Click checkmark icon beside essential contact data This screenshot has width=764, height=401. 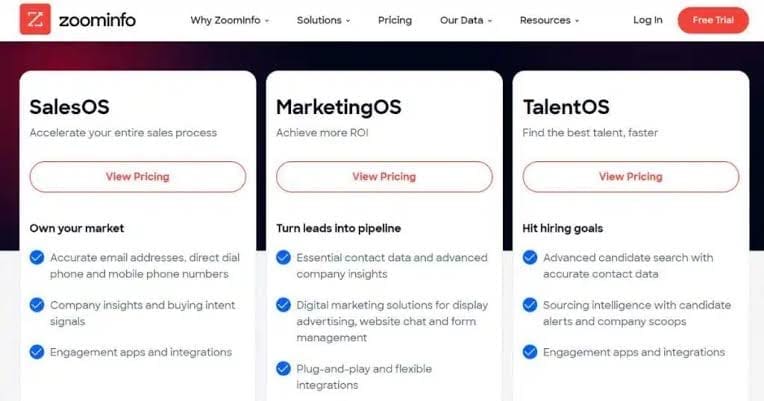[284, 257]
